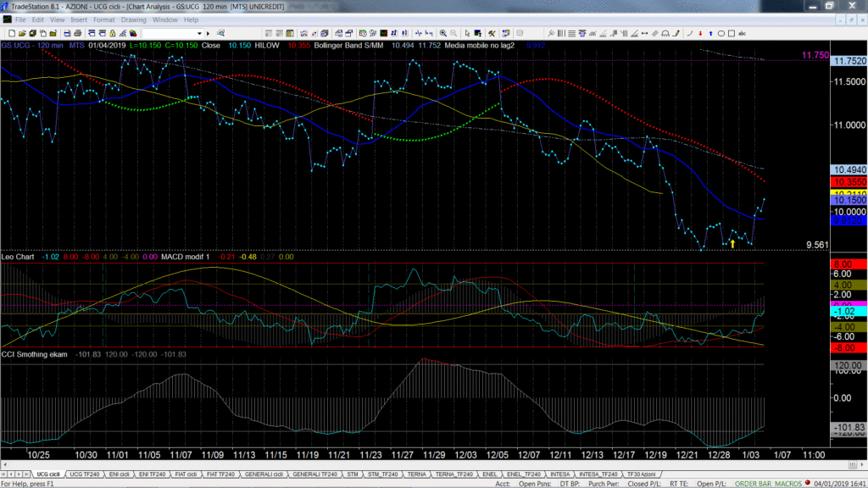Select the horizontal lines drawing tool
The height and width of the screenshot is (488, 868).
coord(571,33)
